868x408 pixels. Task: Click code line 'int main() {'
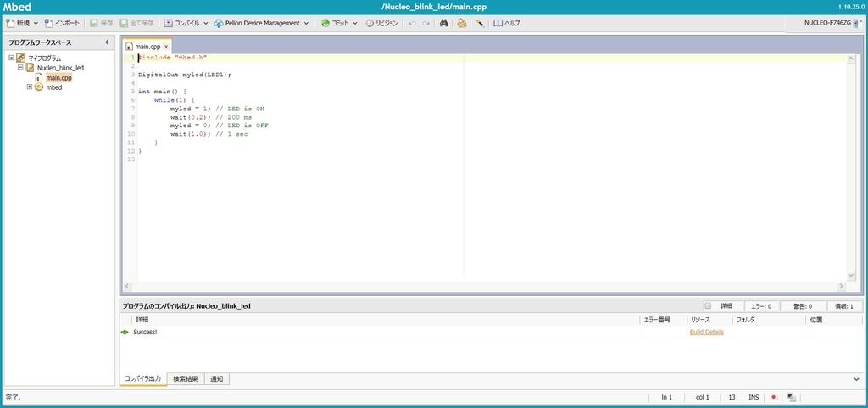[x=163, y=92]
